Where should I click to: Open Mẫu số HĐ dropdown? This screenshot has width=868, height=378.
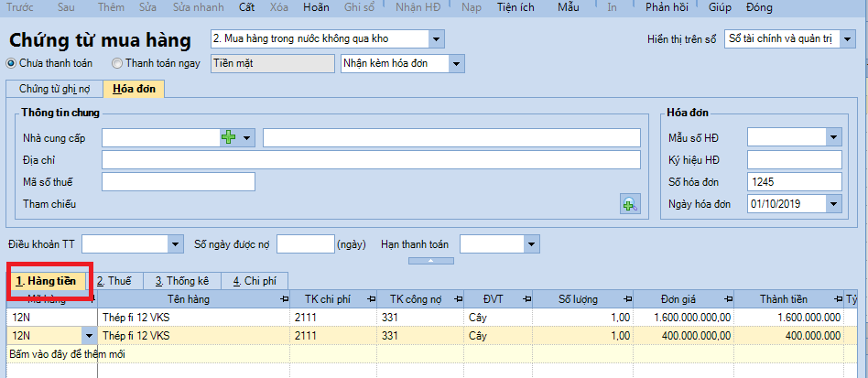point(834,138)
